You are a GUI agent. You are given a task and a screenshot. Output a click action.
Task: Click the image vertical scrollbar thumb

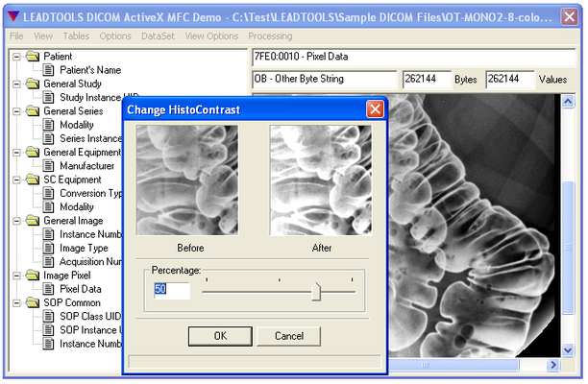coord(568,248)
